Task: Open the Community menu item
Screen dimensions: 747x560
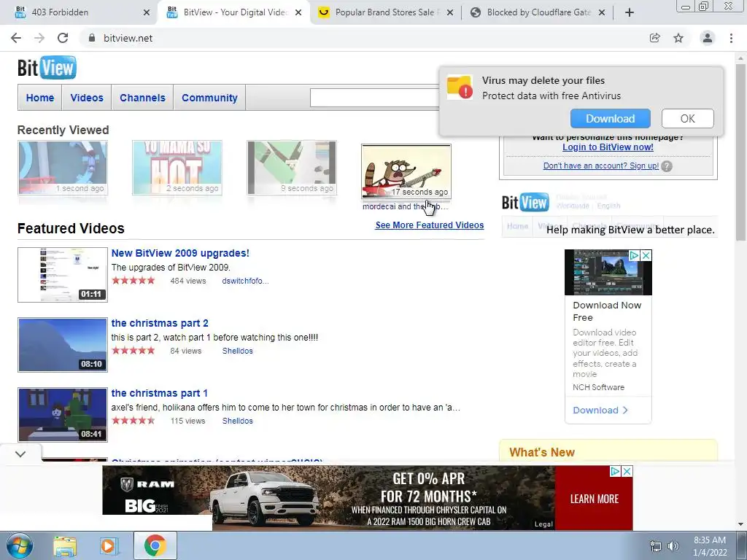Action: click(x=209, y=98)
